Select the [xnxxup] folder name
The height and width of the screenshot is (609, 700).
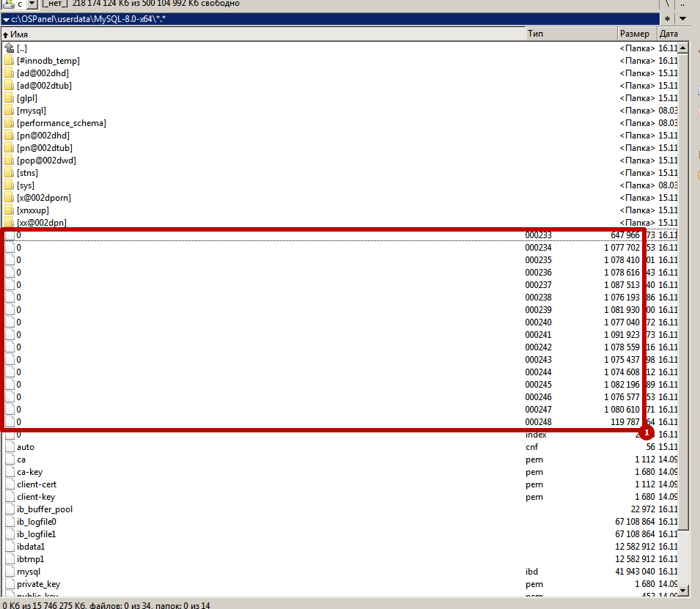[x=33, y=210]
